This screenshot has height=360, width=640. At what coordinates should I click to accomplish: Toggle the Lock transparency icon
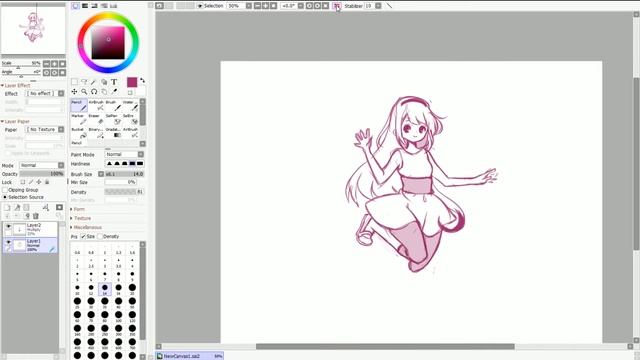[23, 182]
